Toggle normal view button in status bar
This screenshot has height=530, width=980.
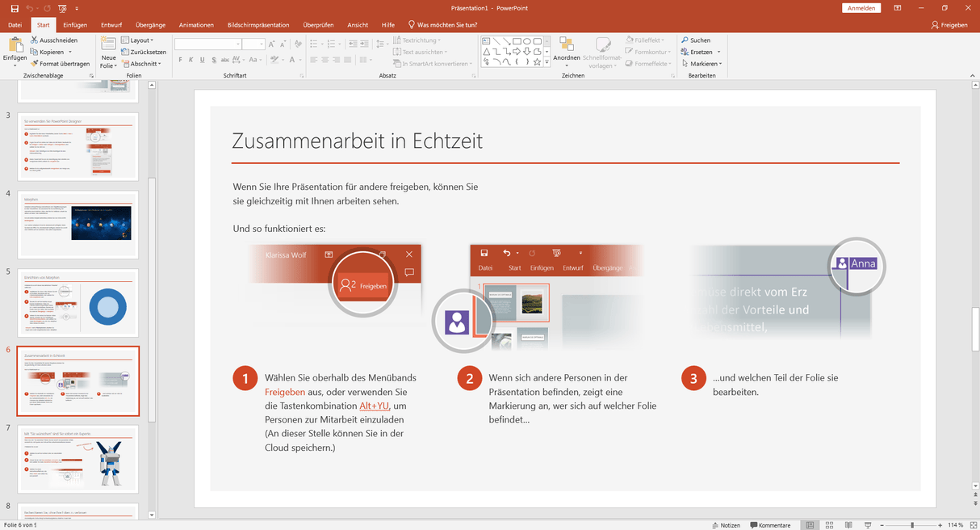tap(810, 525)
